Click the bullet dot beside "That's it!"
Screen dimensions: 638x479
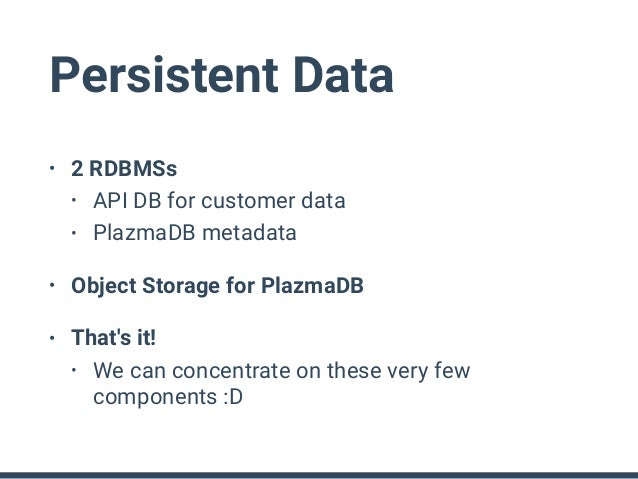[52, 338]
